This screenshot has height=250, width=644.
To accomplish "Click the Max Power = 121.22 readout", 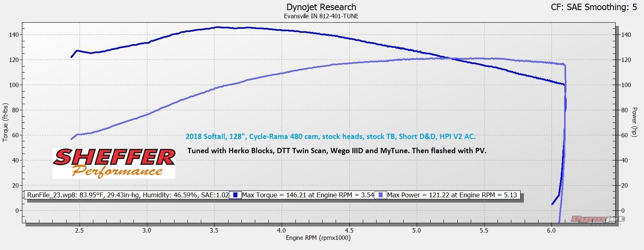I will (x=452, y=195).
